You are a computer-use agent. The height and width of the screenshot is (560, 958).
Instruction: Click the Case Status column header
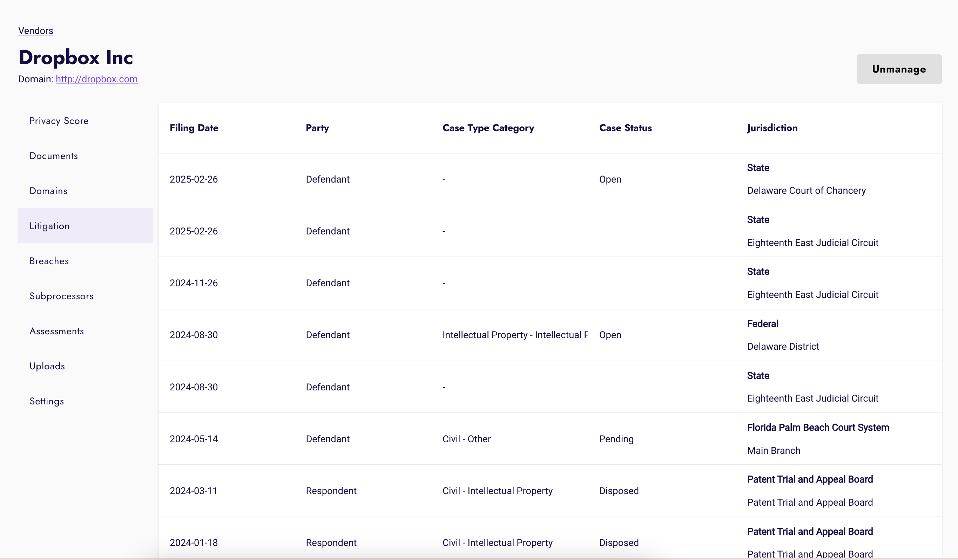[625, 128]
